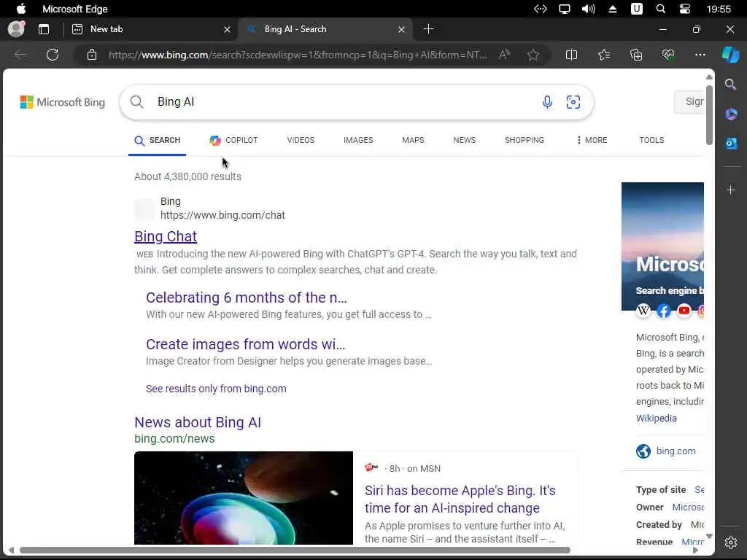
Task: Select the NEWS search tab
Action: [465, 141]
